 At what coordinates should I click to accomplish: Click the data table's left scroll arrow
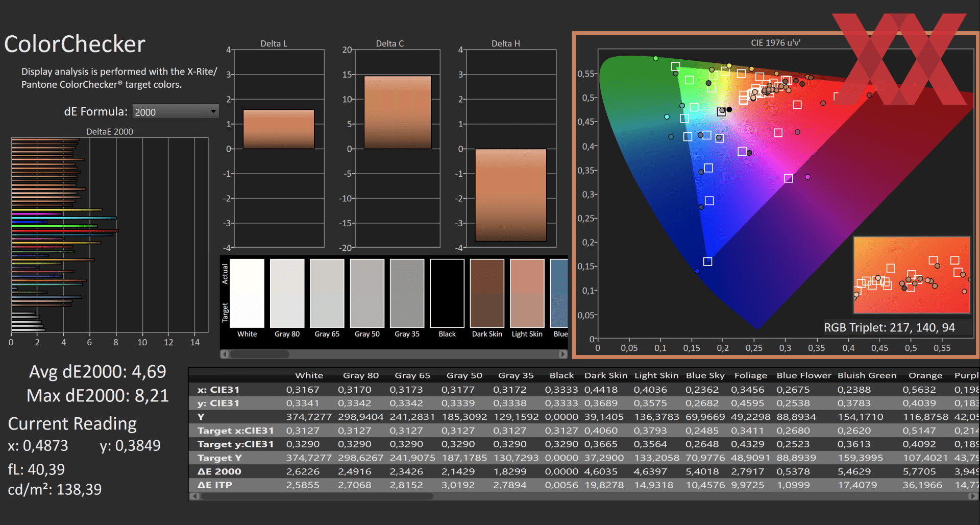click(194, 496)
